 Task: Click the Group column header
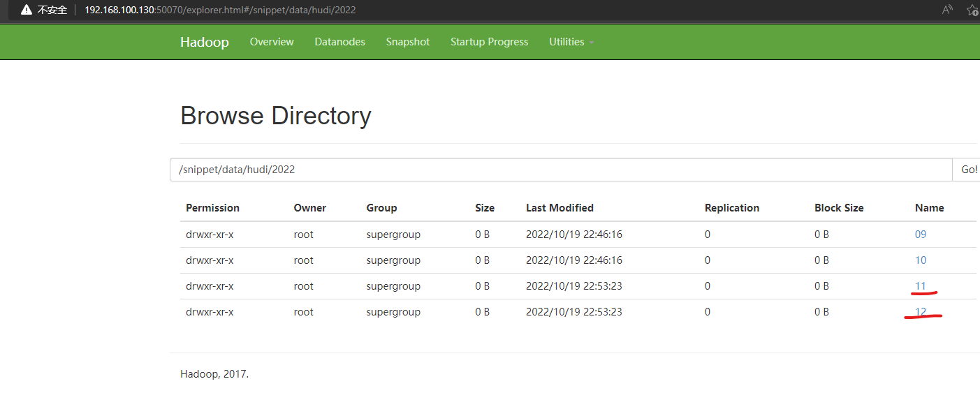click(x=381, y=208)
